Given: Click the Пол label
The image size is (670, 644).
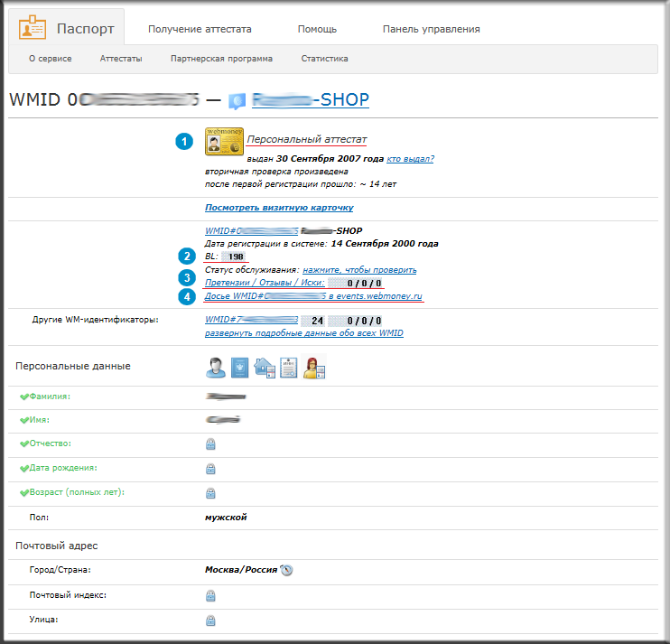Looking at the screenshot, I should [39, 517].
